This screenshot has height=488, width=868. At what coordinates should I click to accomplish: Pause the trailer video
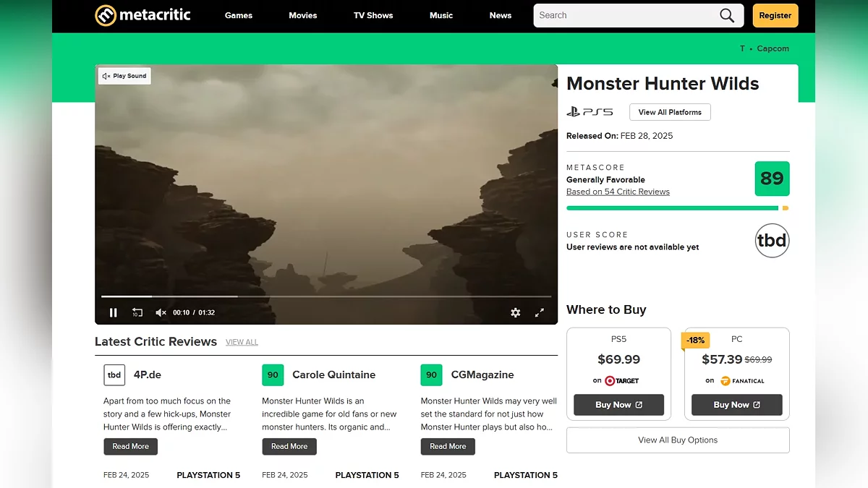coord(114,312)
